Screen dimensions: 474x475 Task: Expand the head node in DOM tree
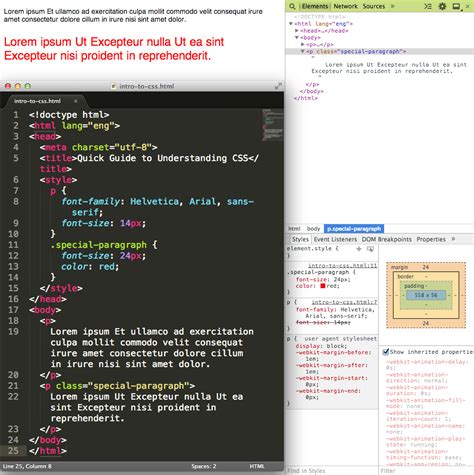pyautogui.click(x=297, y=31)
